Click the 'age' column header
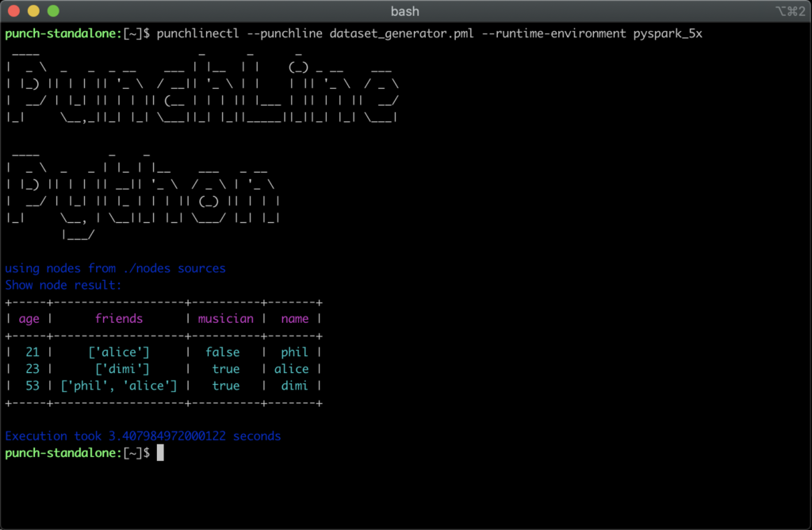This screenshot has width=812, height=530. tap(29, 319)
